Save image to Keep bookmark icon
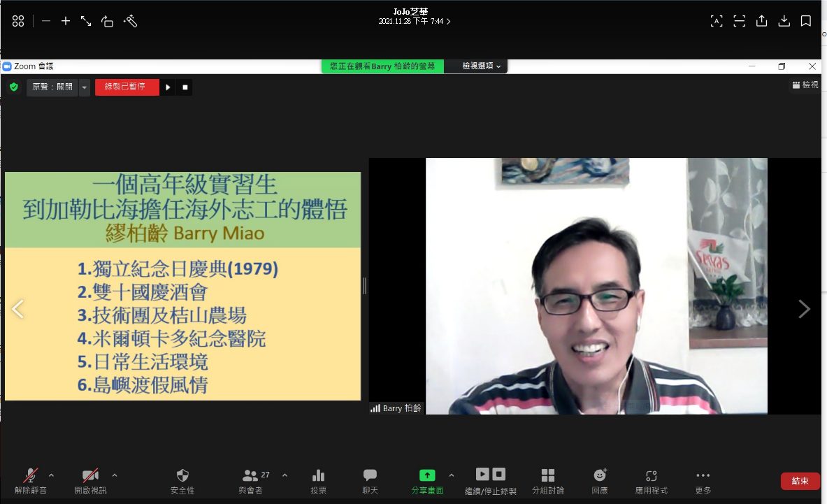The height and width of the screenshot is (504, 827). tap(806, 21)
